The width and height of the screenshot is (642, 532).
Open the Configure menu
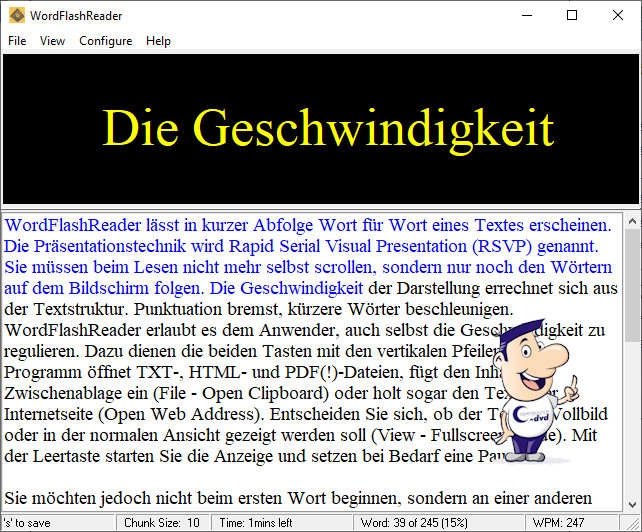(105, 41)
